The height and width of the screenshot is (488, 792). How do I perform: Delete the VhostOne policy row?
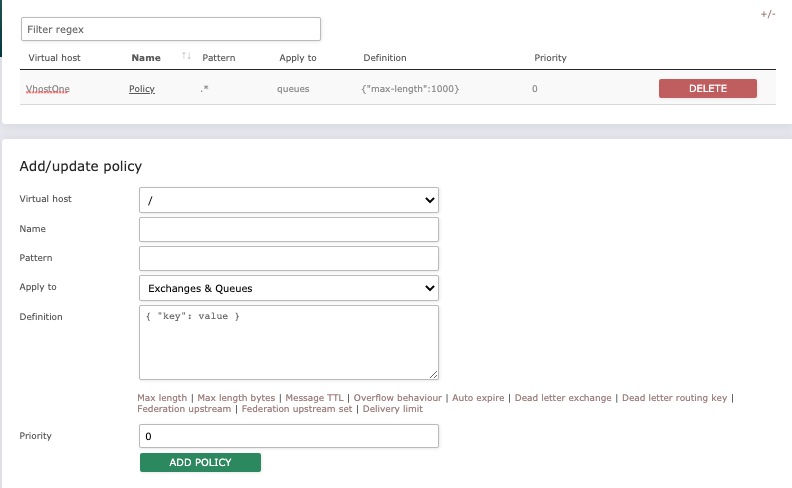click(x=707, y=89)
